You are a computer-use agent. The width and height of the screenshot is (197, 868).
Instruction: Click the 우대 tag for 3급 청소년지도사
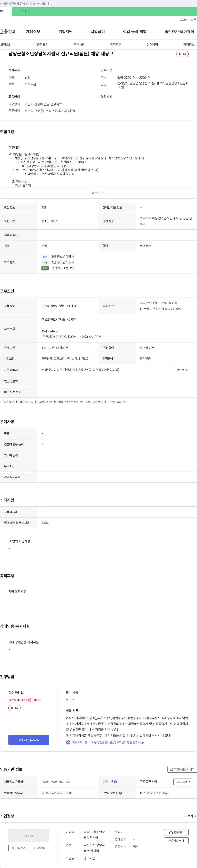pyautogui.click(x=45, y=262)
